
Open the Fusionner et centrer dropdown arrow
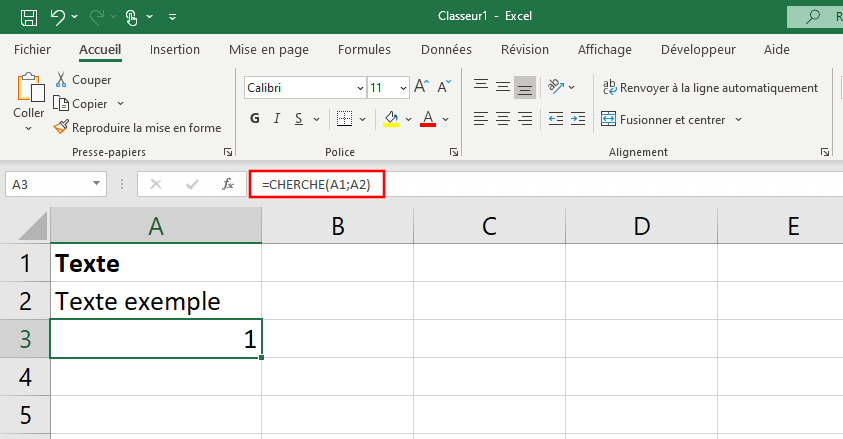(x=739, y=120)
